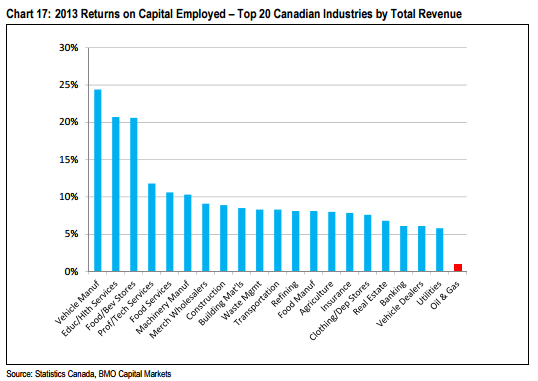Click the Prof/Tech Services bar
The image size is (538, 381).
pyautogui.click(x=152, y=228)
